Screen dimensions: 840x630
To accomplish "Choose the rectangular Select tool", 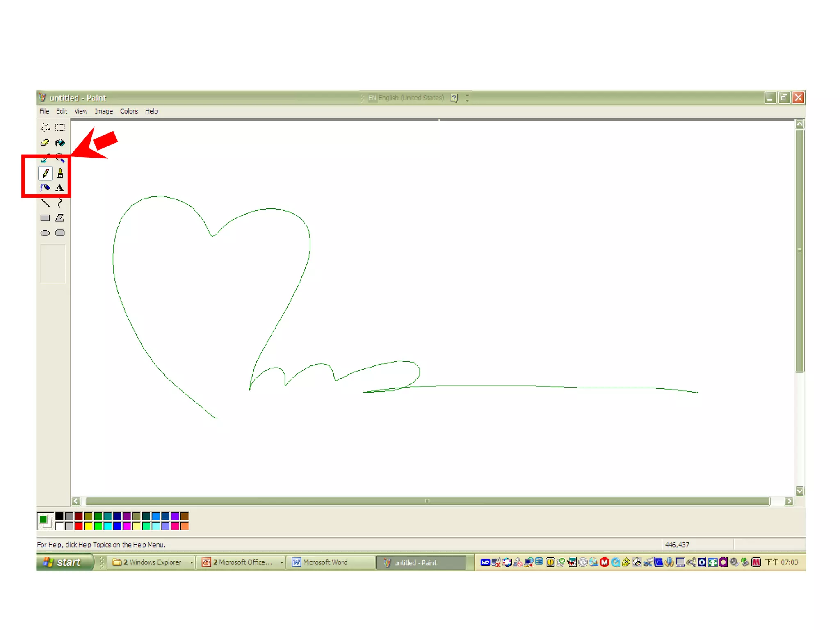I will click(60, 128).
